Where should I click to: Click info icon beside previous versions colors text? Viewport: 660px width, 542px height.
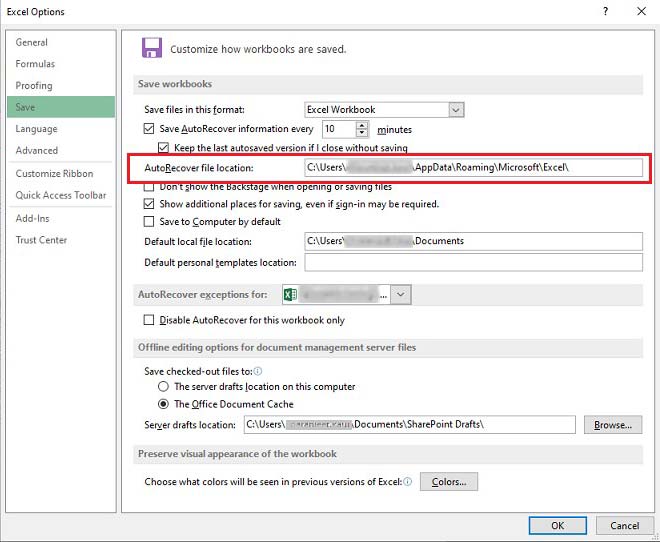407,482
